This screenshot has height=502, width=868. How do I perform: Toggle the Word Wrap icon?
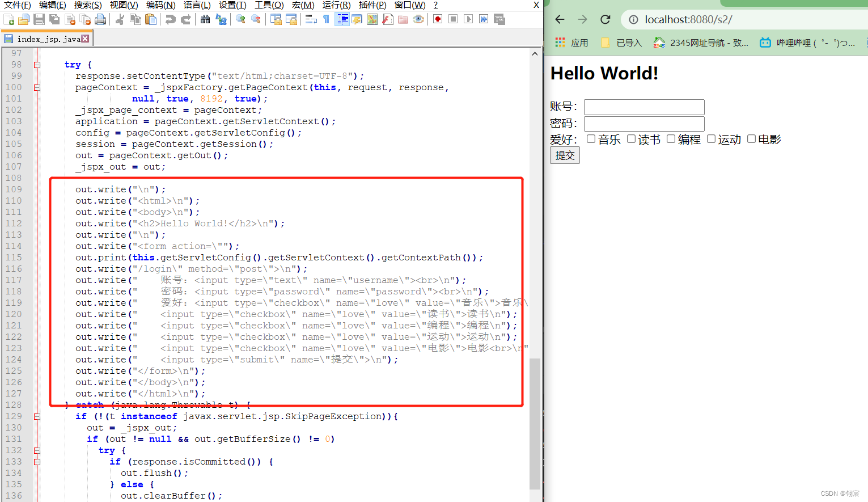pos(311,20)
